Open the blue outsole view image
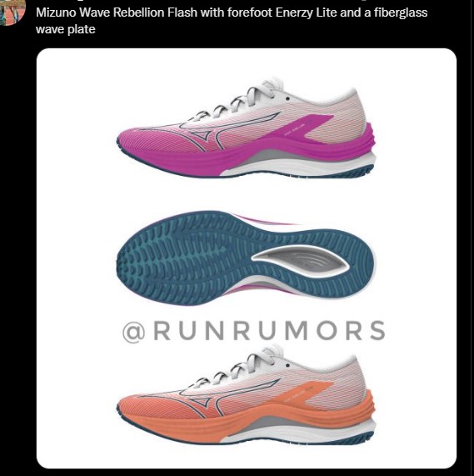Image resolution: width=474 pixels, height=476 pixels. 246,258
